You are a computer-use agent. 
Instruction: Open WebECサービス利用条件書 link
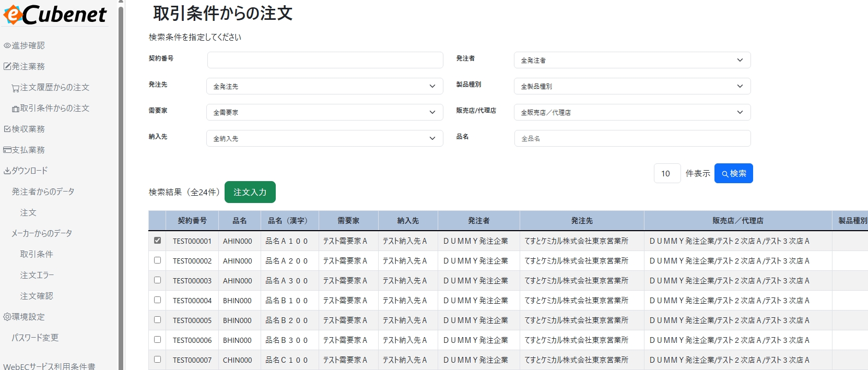pyautogui.click(x=49, y=366)
